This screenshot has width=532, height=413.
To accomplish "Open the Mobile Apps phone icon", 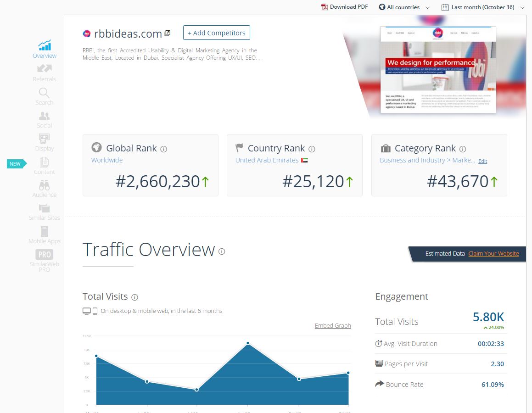I will (x=44, y=231).
